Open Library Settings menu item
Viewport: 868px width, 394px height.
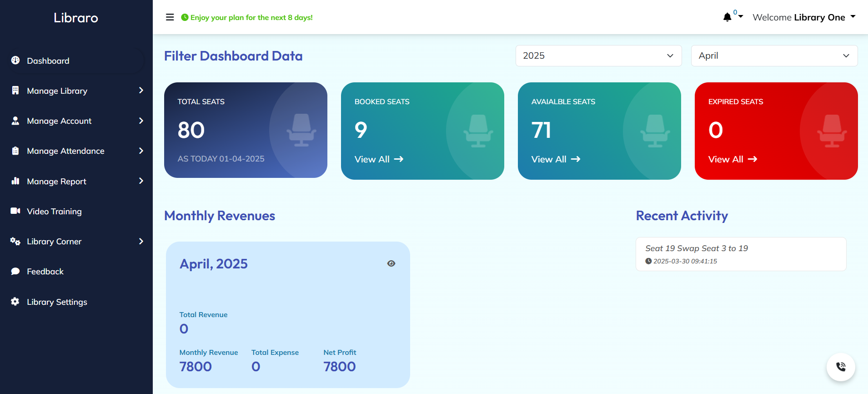click(x=76, y=302)
